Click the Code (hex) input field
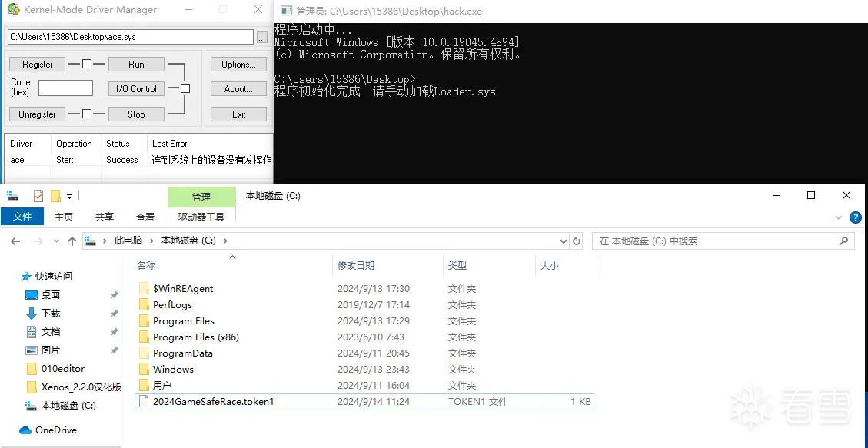The height and width of the screenshot is (448, 868). (x=65, y=88)
